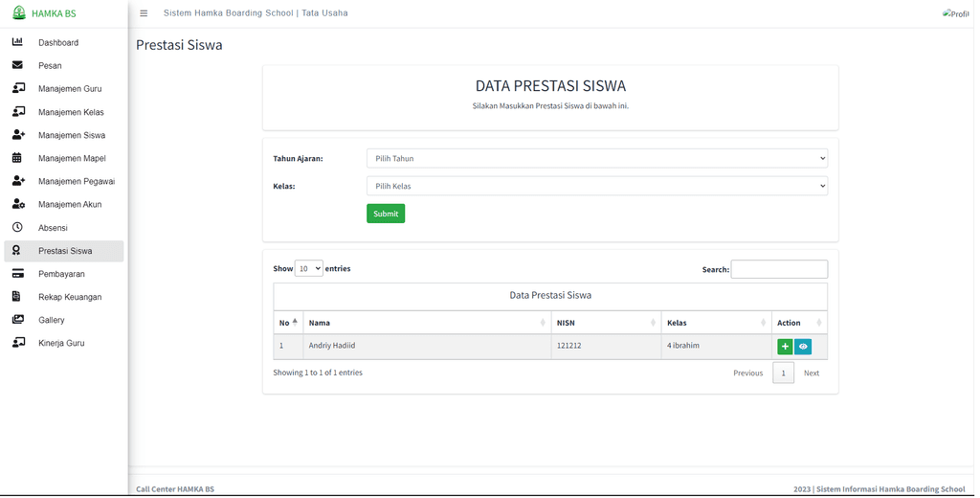Viewport: 980px width, 498px height.
Task: Open Absensi menu item
Action: [x=64, y=228]
